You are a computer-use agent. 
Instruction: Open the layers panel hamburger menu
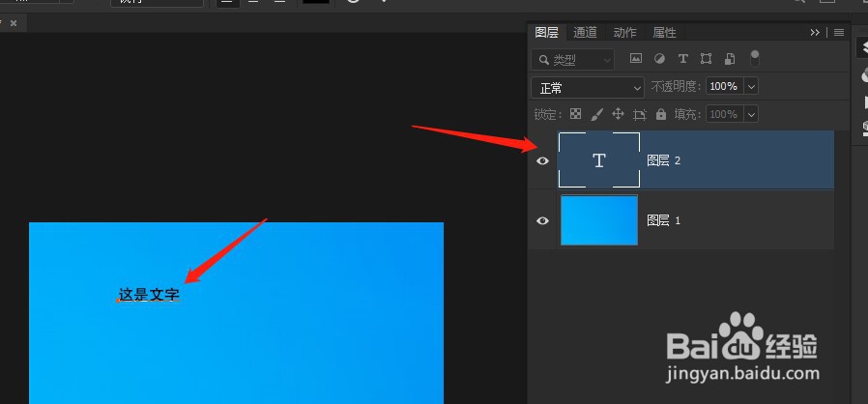839,33
